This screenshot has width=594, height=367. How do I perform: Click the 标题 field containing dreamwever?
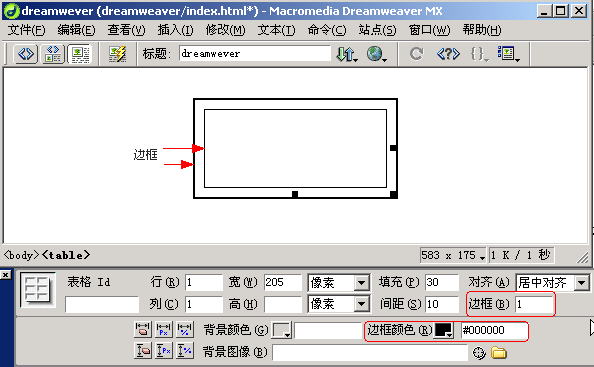click(255, 54)
